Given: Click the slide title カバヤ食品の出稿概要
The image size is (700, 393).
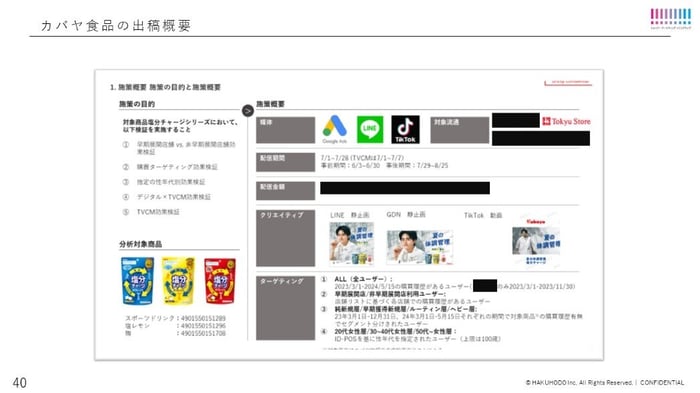Looking at the screenshot, I should (x=116, y=25).
